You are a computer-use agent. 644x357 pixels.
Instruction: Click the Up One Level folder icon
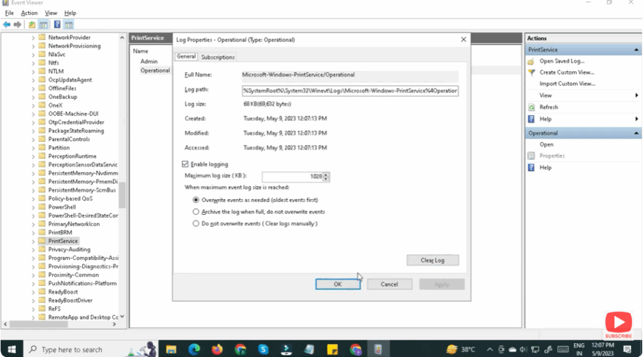coord(32,25)
